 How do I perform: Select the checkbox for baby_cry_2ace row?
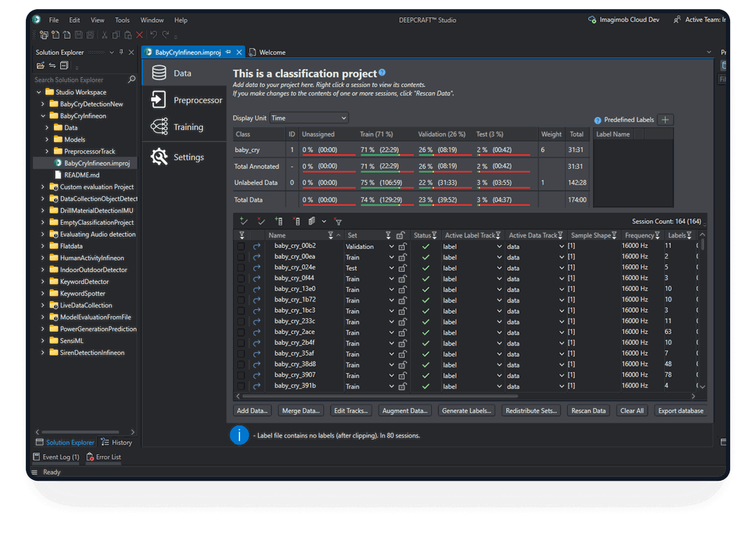click(x=241, y=332)
